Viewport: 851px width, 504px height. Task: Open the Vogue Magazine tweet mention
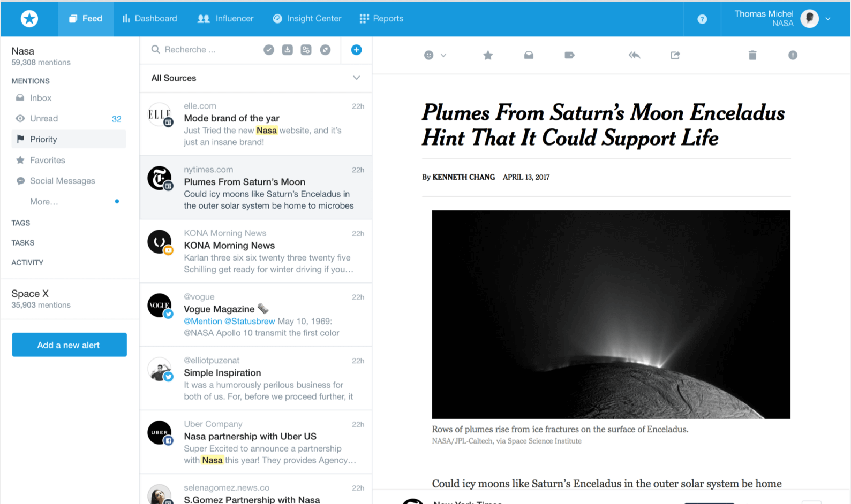pos(256,315)
